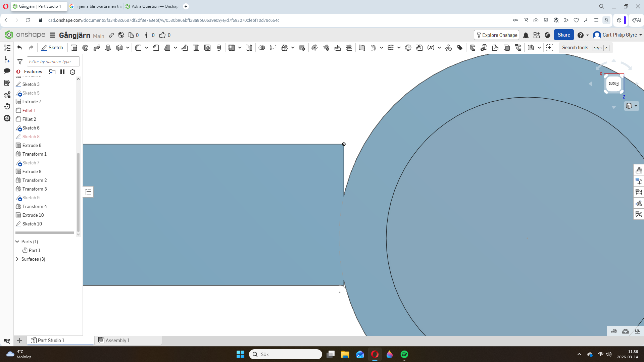The height and width of the screenshot is (362, 644).
Task: Collapse the Parts (1) section
Action: pyautogui.click(x=17, y=242)
